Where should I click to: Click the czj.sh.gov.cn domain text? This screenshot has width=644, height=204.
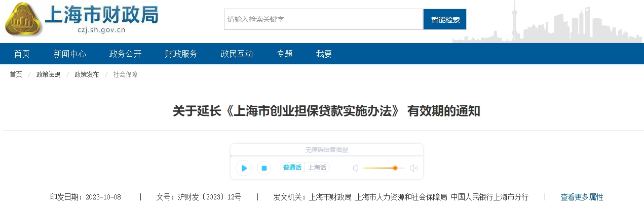click(101, 30)
